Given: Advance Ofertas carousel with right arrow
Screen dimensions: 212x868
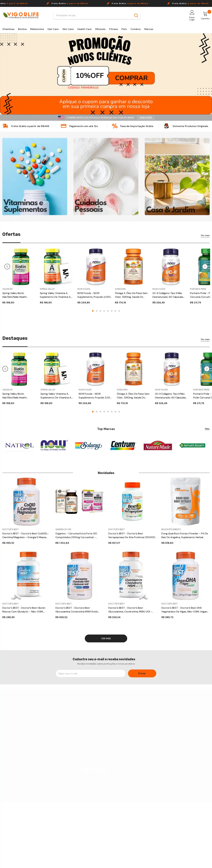Looking at the screenshot, I should pyautogui.click(x=205, y=267).
